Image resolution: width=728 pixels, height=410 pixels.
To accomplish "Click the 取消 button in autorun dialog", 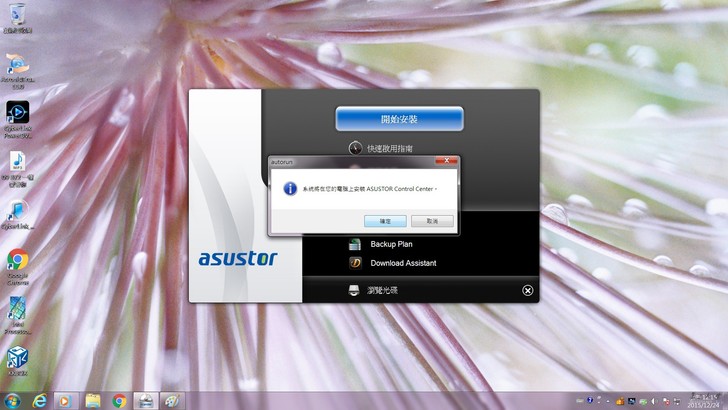I will [432, 220].
